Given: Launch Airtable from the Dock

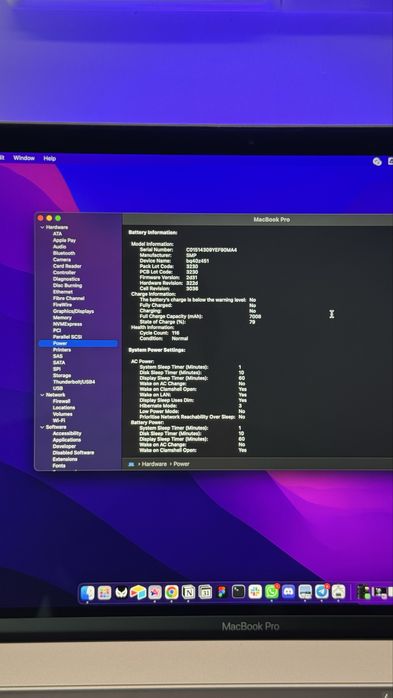Looking at the screenshot, I should 138,592.
